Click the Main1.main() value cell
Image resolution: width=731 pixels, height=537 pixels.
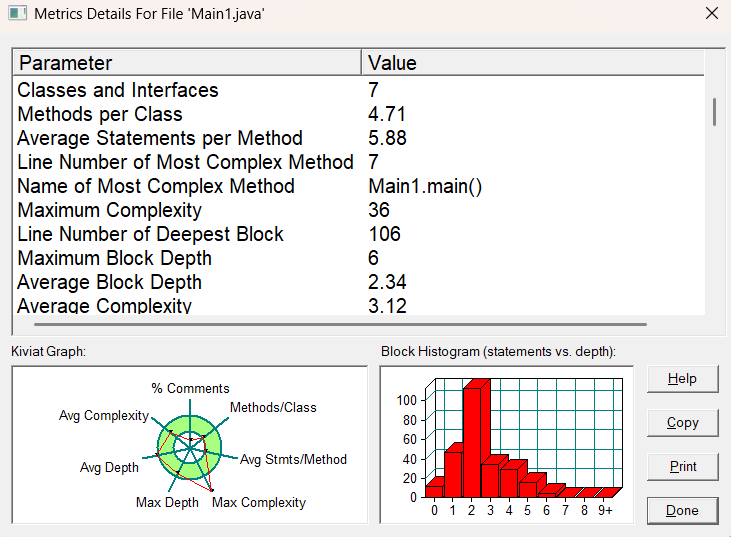tap(425, 186)
